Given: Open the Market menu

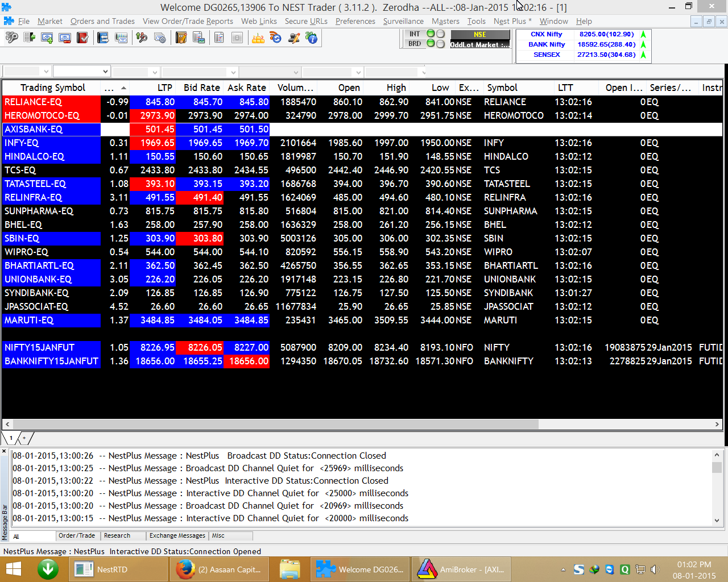Looking at the screenshot, I should pyautogui.click(x=50, y=21).
